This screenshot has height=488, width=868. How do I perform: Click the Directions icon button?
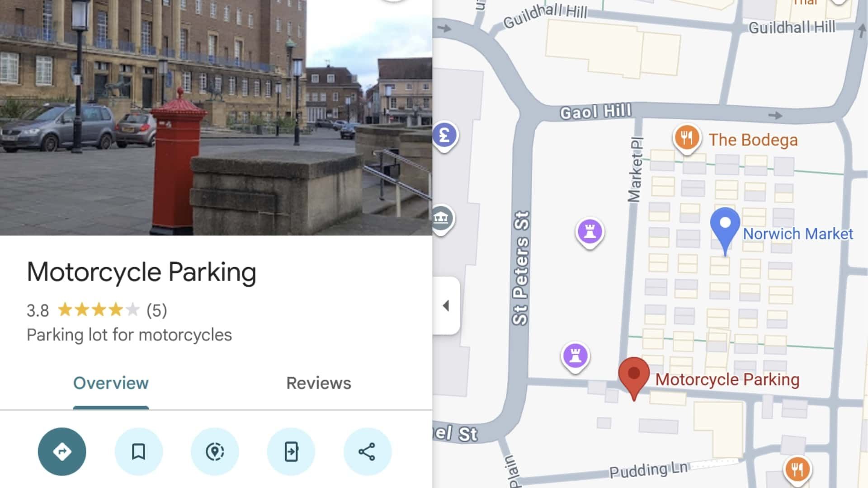click(62, 451)
